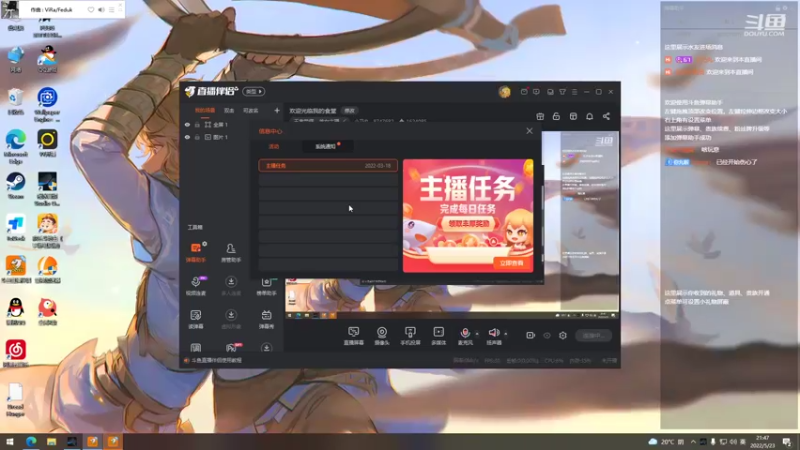Open the taskbar notification center
This screenshot has height=450, width=800.
coord(787,441)
